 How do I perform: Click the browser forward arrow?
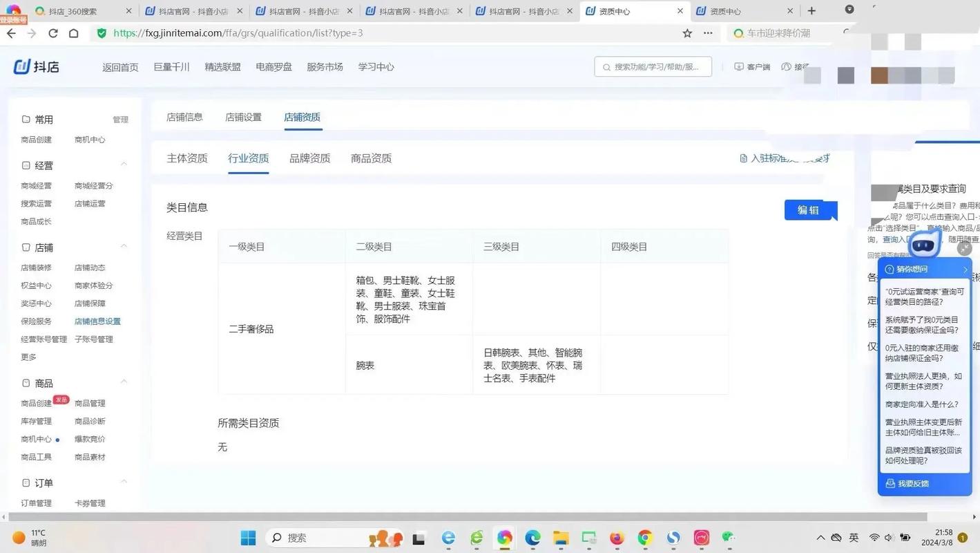click(31, 33)
